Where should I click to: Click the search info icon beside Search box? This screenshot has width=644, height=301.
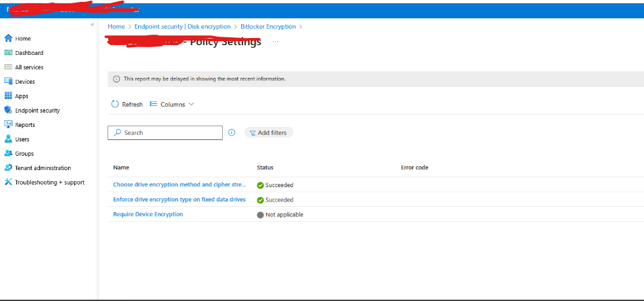(x=232, y=132)
